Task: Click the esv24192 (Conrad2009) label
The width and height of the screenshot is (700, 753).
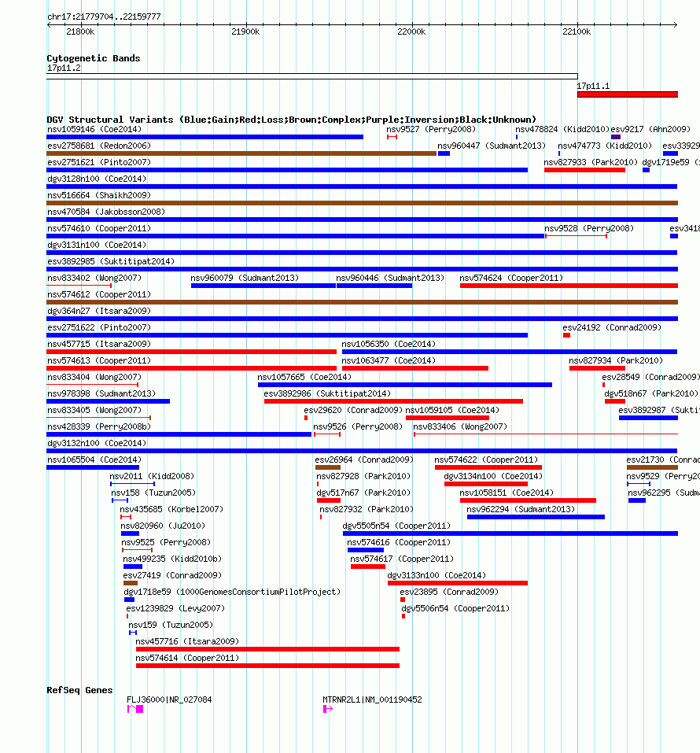Action: pyautogui.click(x=612, y=327)
